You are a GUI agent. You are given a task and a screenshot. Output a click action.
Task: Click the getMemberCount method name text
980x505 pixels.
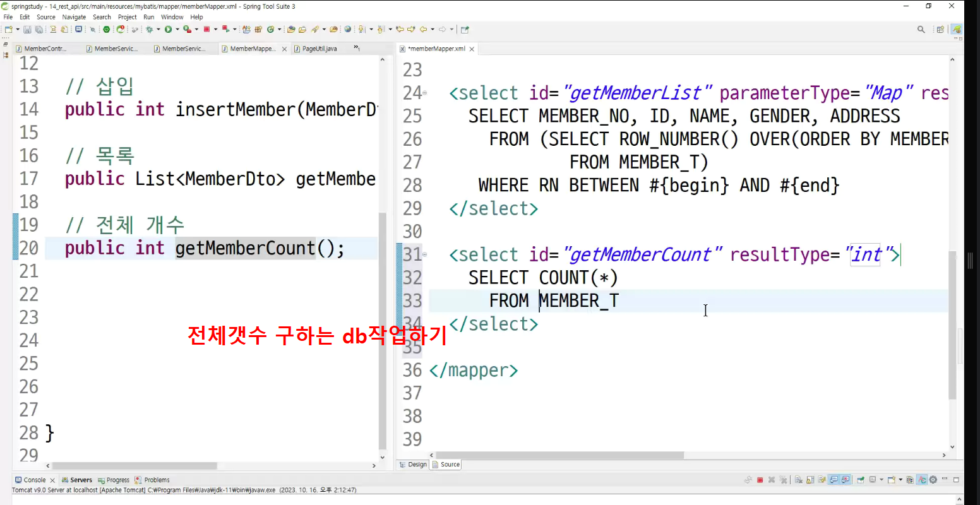[245, 248]
